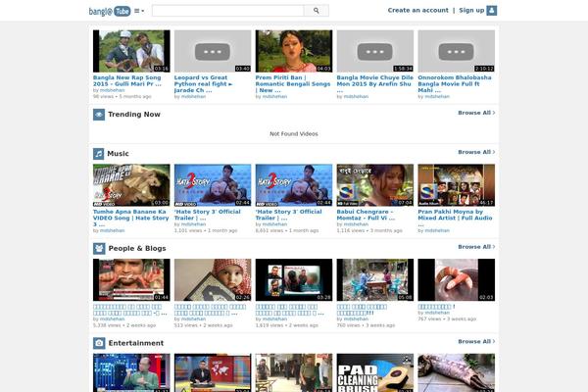This screenshot has width=588, height=392.
Task: Play Pran Pakhi Moyna audio thumbnail
Action: pos(457,185)
